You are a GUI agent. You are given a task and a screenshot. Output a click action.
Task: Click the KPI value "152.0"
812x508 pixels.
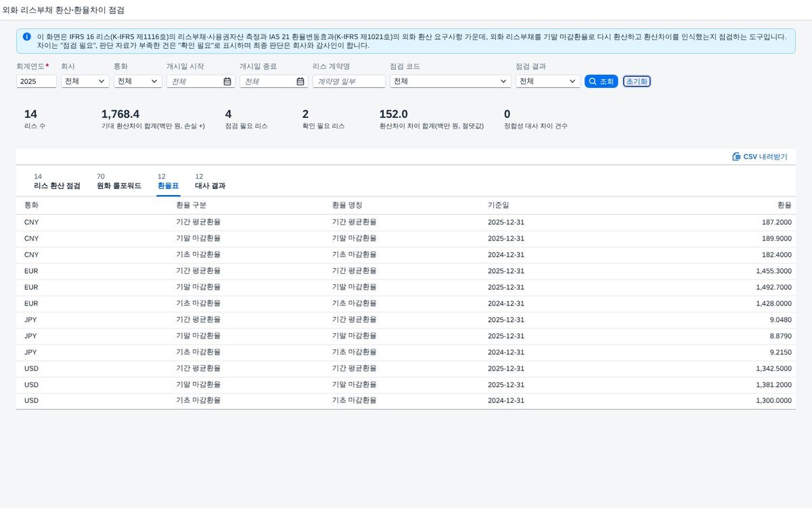394,114
